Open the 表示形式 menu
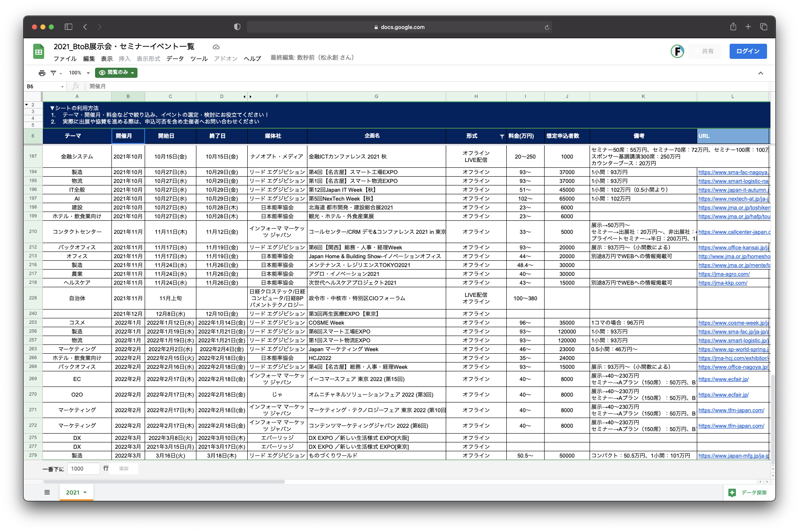799x532 pixels. [x=148, y=58]
